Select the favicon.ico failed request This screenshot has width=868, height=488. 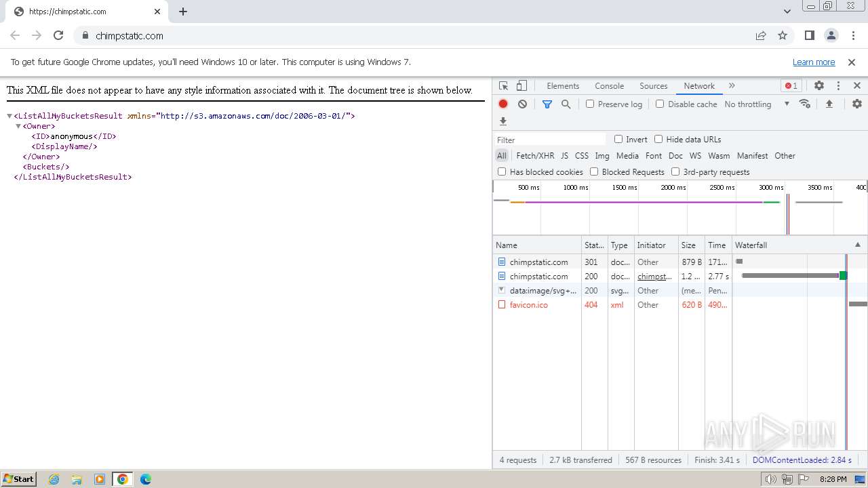pyautogui.click(x=680, y=305)
